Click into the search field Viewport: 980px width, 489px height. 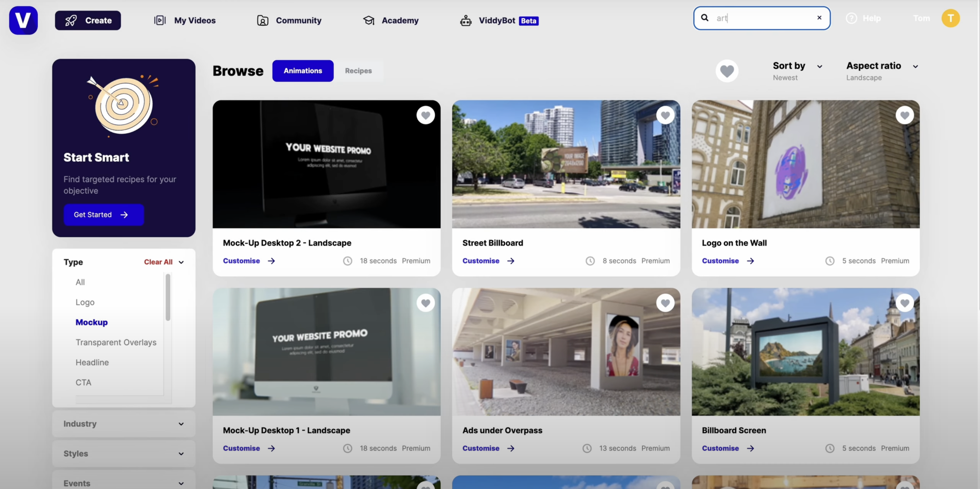(761, 18)
